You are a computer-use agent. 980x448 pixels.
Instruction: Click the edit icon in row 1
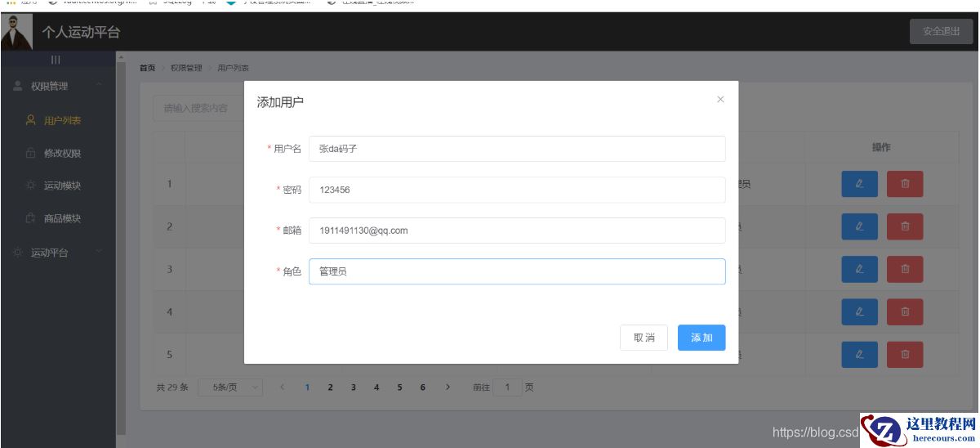click(859, 184)
